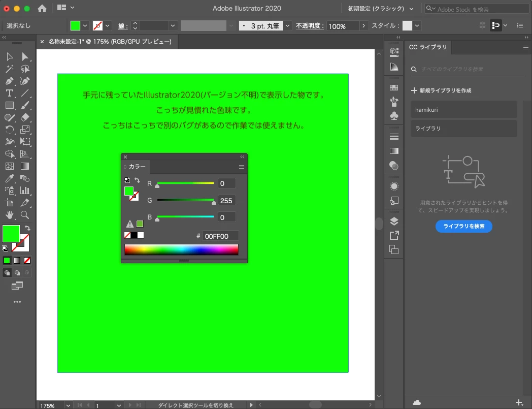Switch to the カラー panel tab

(x=137, y=167)
